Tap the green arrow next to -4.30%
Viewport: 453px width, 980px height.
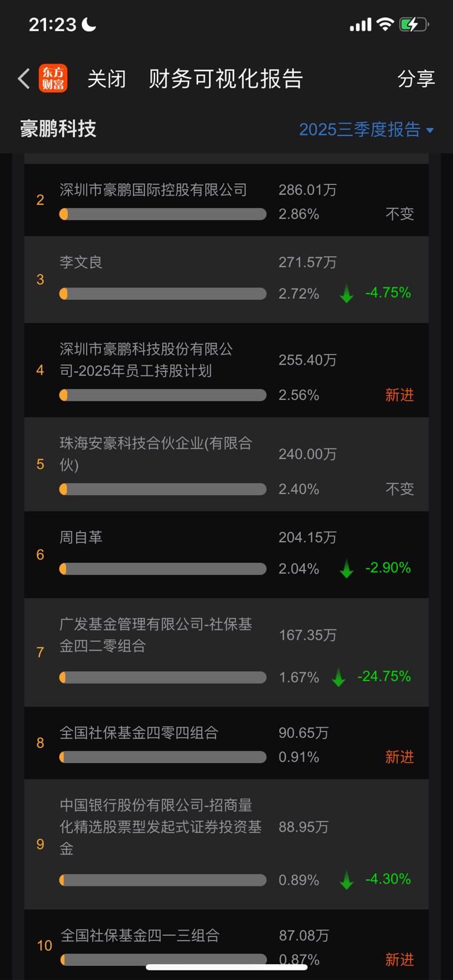347,880
